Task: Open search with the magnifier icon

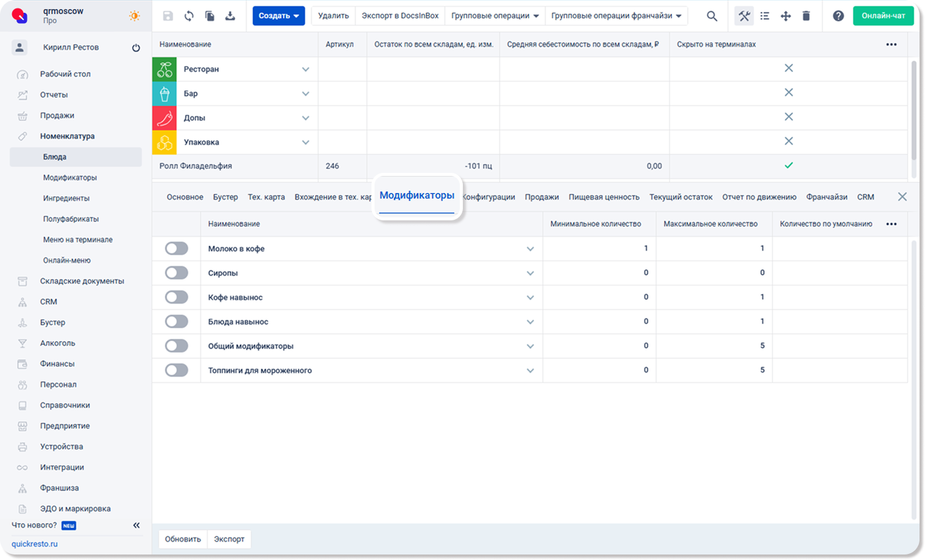Action: click(x=712, y=16)
